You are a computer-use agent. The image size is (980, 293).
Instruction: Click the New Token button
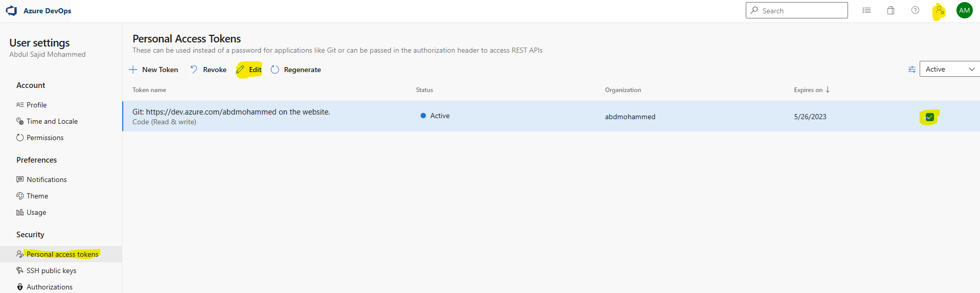click(x=153, y=70)
